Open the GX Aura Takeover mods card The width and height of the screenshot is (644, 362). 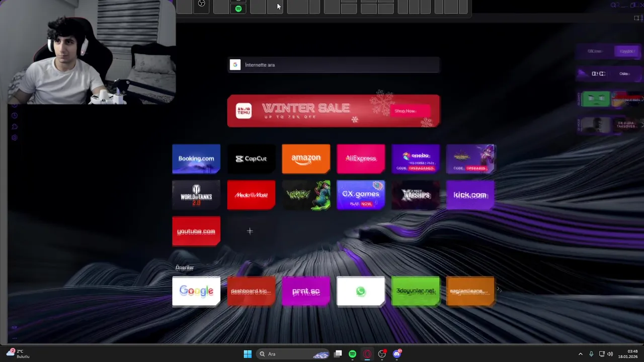(626, 125)
